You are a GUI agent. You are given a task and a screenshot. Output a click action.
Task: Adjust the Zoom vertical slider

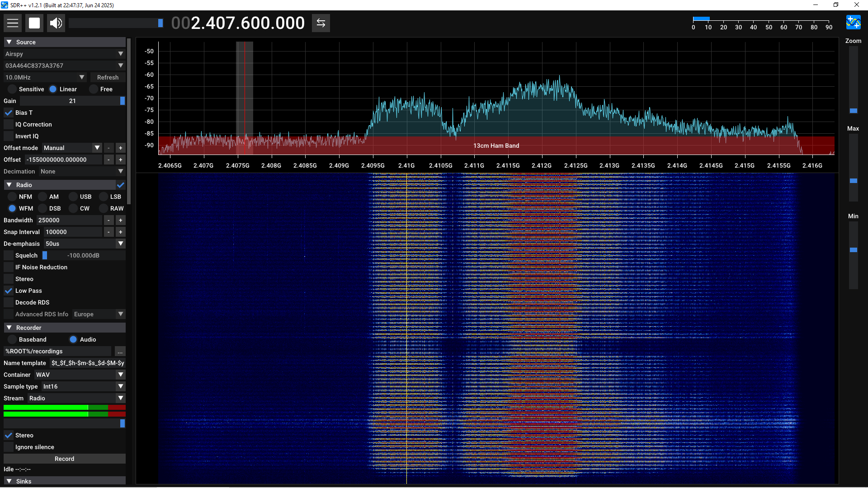[x=853, y=80]
